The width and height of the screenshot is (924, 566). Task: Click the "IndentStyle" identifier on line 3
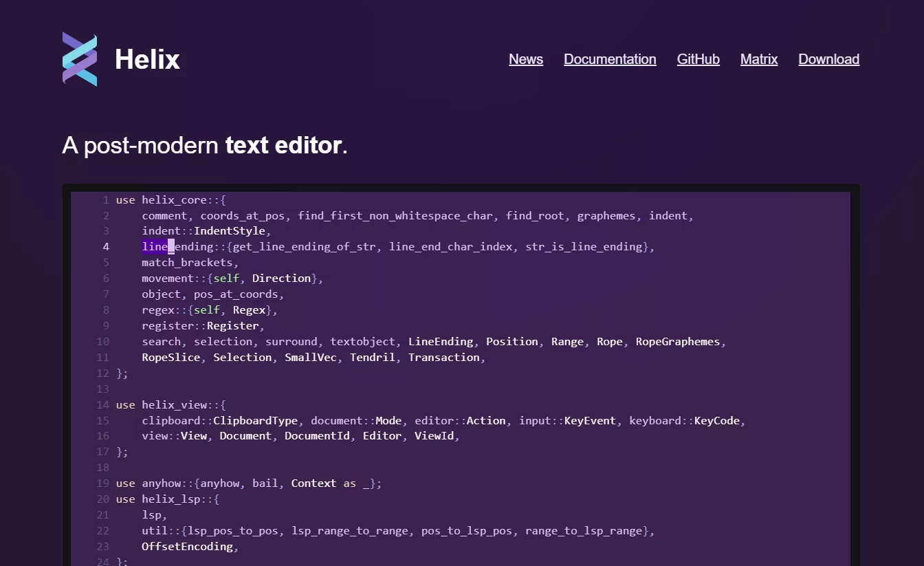pyautogui.click(x=232, y=231)
